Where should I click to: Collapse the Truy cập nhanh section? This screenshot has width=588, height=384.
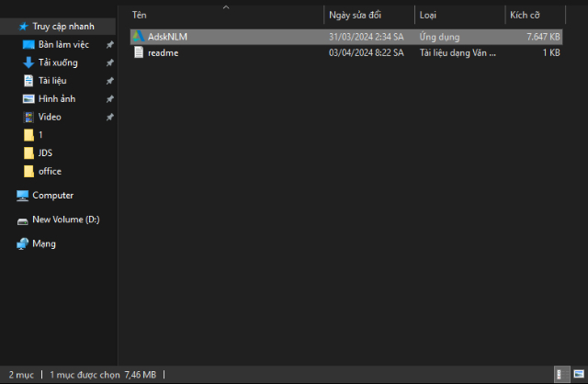point(10,27)
